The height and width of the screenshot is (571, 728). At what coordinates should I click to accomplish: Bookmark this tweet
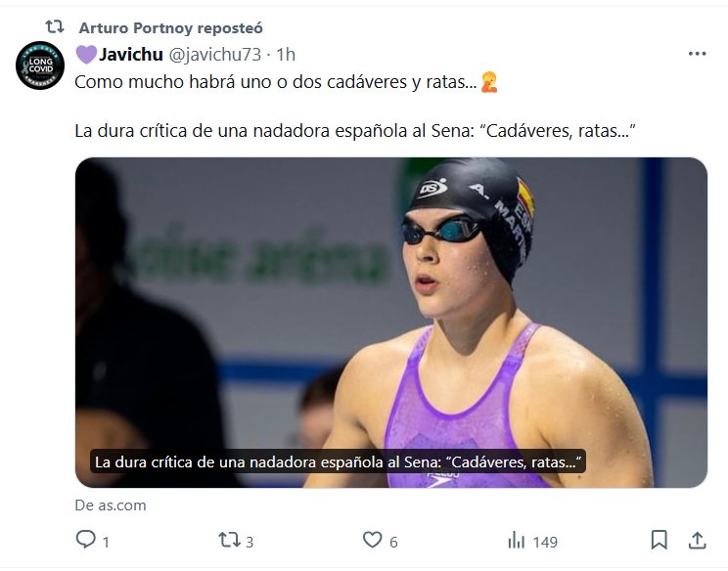pyautogui.click(x=660, y=540)
